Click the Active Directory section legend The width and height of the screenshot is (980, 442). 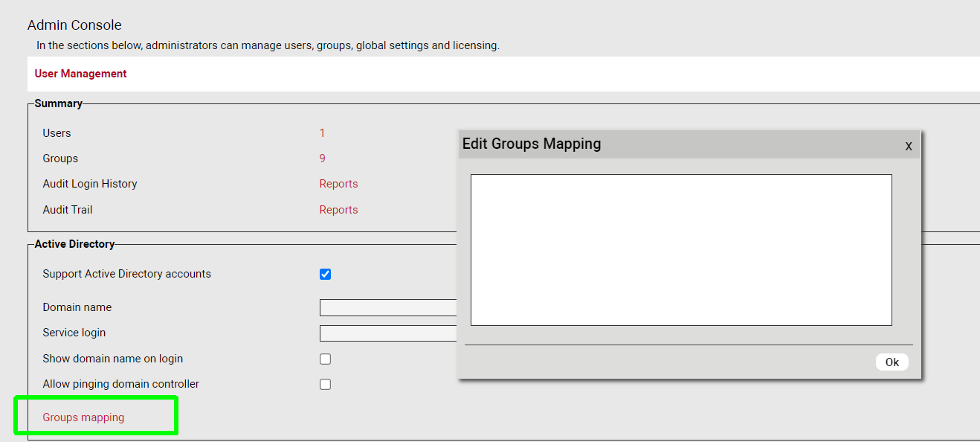(x=74, y=244)
